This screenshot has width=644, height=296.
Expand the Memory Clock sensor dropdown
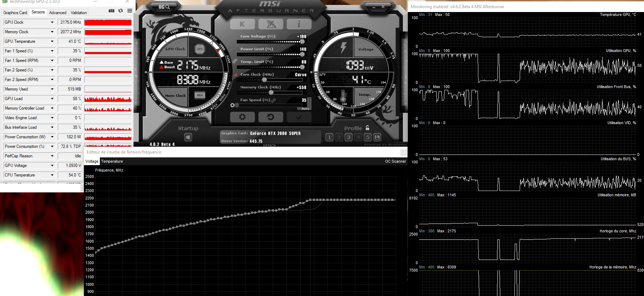click(x=52, y=32)
